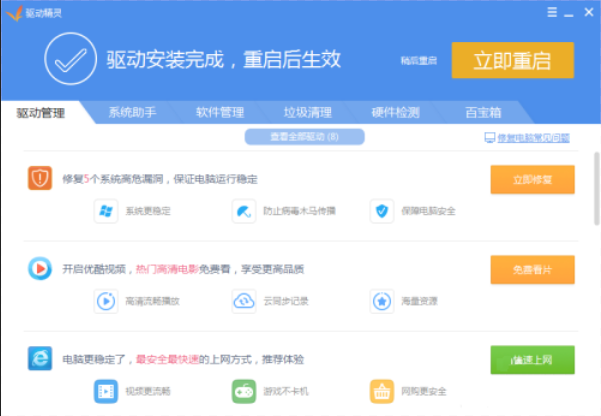The height and width of the screenshot is (416, 601).
Task: Switch to the 系统助手 tab
Action: [132, 113]
